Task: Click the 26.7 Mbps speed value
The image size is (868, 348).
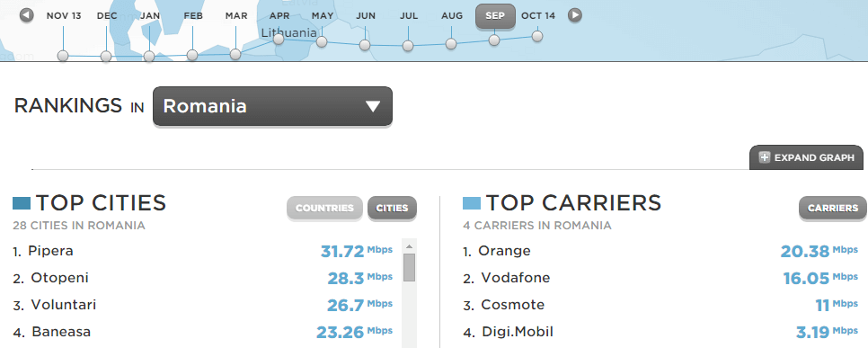Action: pyautogui.click(x=359, y=306)
